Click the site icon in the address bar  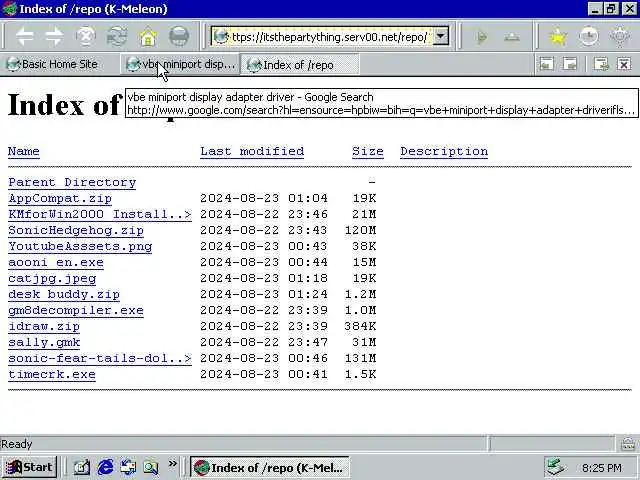[221, 37]
